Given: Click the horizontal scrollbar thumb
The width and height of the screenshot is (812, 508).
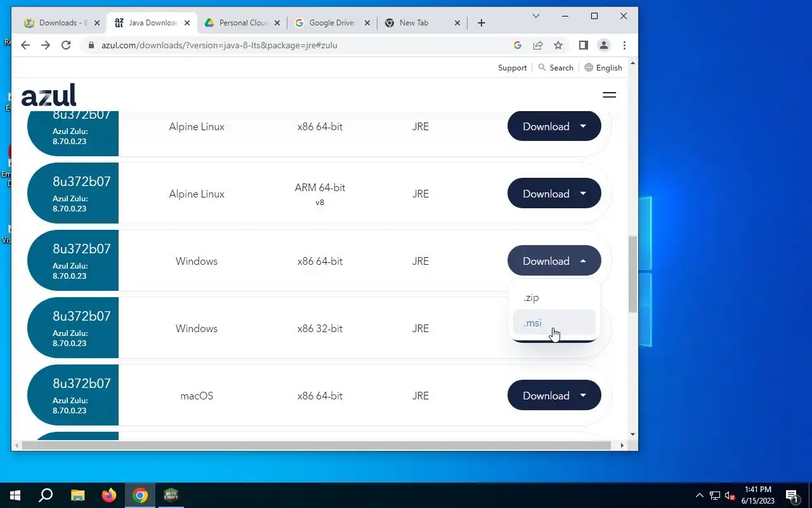Looking at the screenshot, I should coord(316,446).
